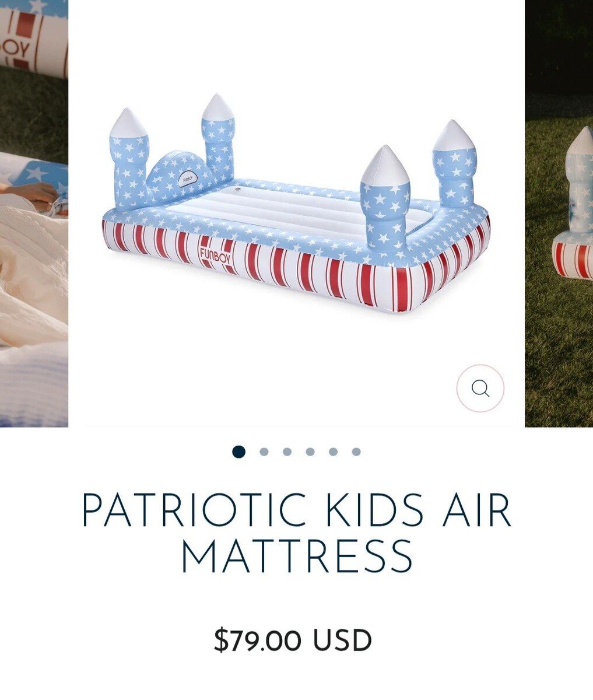
Task: Click the $79.00 USD price text
Action: [x=293, y=640]
